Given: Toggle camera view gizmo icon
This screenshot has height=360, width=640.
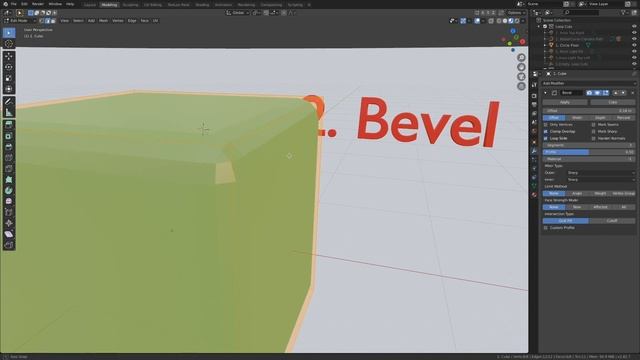Looking at the screenshot, I should click(521, 77).
